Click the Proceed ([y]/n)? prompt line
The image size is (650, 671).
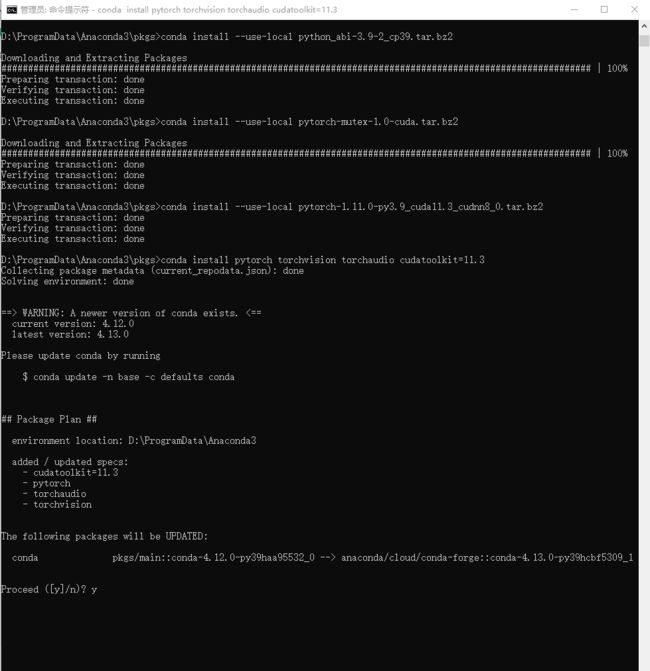49,589
